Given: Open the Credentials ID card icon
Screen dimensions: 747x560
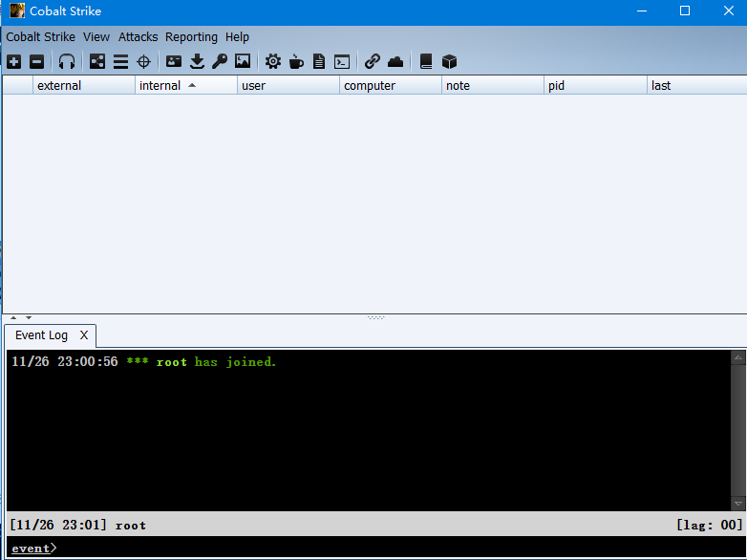Looking at the screenshot, I should pyautogui.click(x=174, y=61).
